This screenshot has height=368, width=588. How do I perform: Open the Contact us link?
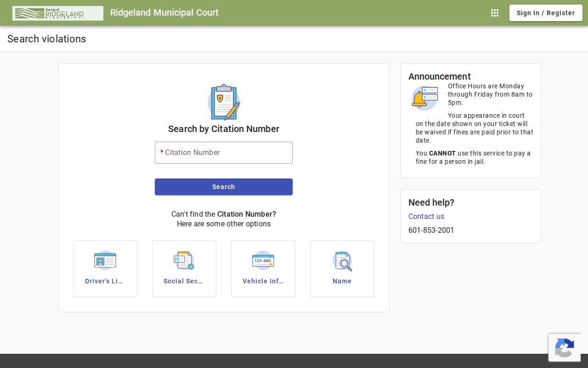(x=426, y=216)
